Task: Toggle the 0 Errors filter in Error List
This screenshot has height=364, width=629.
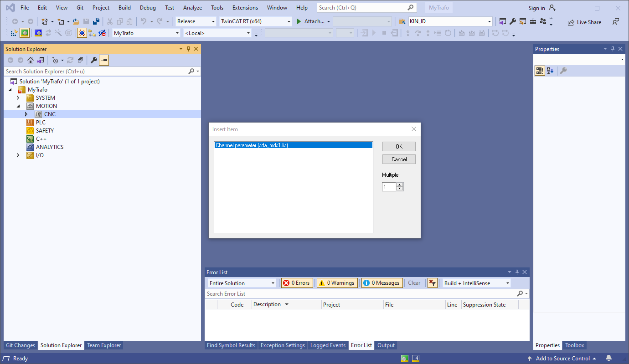Action: [297, 283]
